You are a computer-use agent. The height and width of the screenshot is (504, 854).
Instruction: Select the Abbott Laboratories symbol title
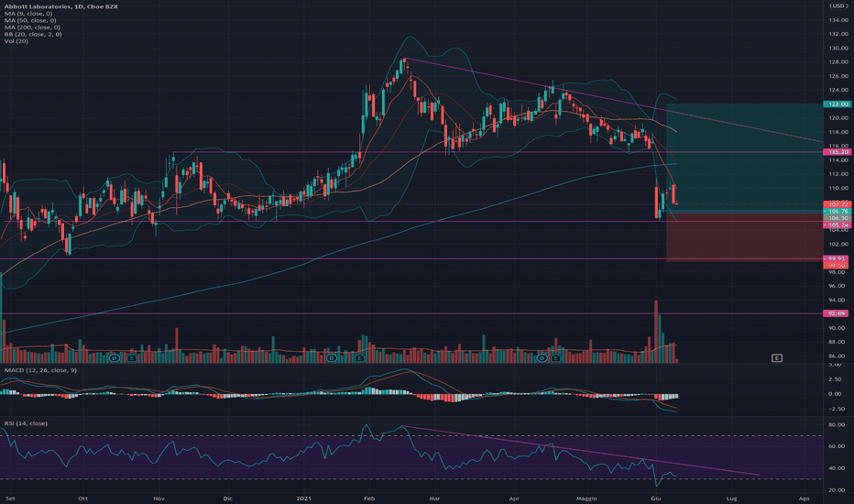coord(61,6)
